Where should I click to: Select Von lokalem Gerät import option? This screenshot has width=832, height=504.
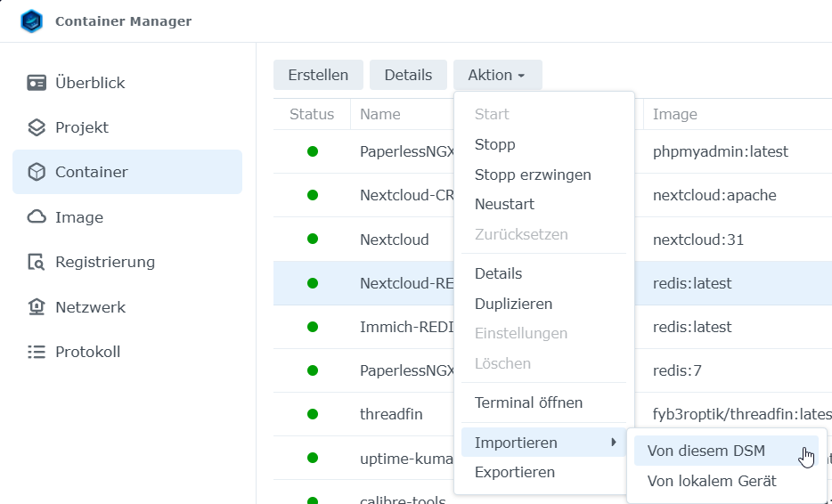712,481
